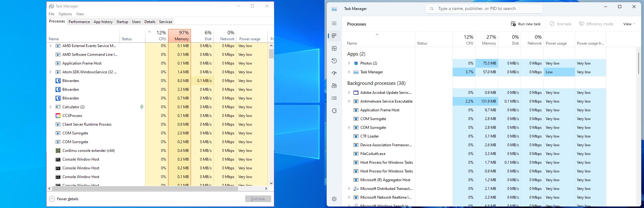Click the Microsoft Distributed Transaction process icon
644x208 pixels.
tap(356, 189)
